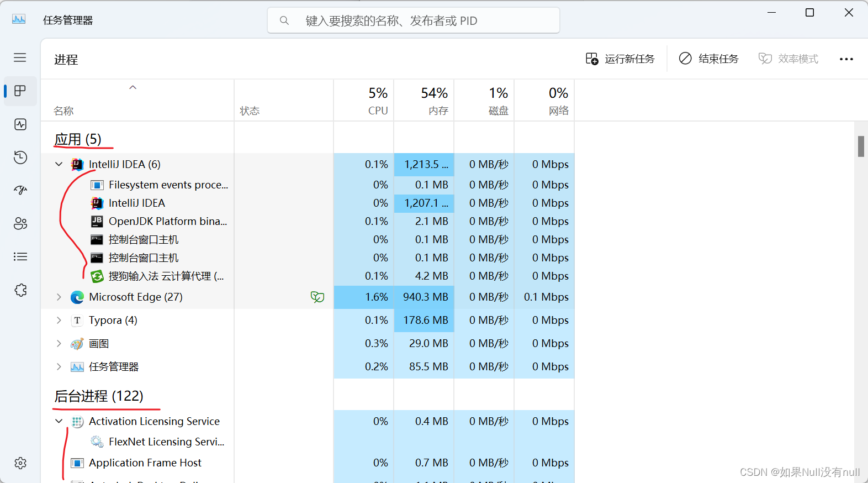The height and width of the screenshot is (483, 868).
Task: Sort by the CPU column header
Action: [364, 101]
